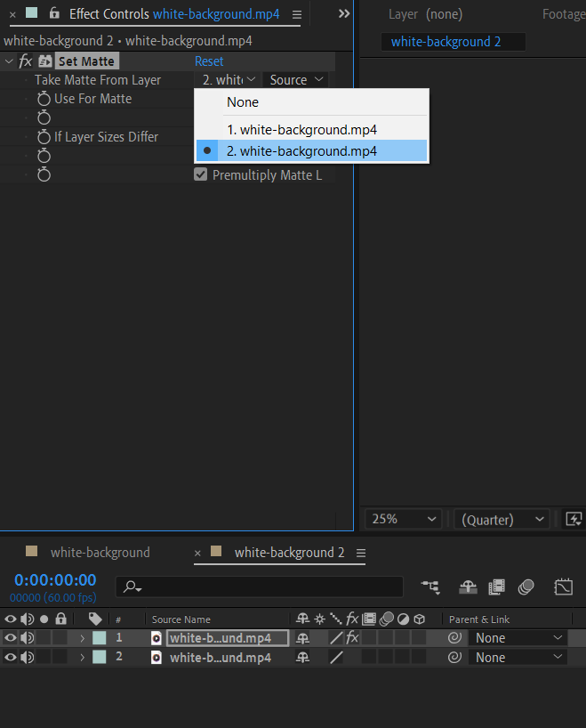Enable Frame Blending for the composition
The height and width of the screenshot is (728, 586).
click(x=497, y=587)
